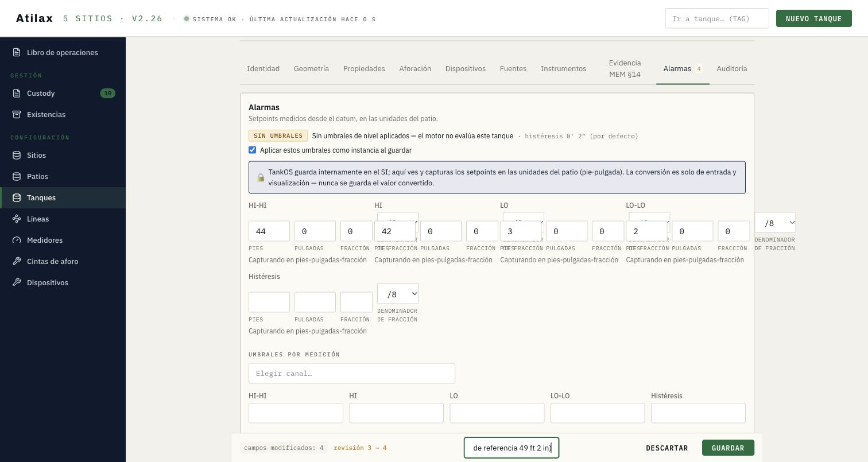Open Libro de operaciones link
This screenshot has width=868, height=462.
coord(63,52)
